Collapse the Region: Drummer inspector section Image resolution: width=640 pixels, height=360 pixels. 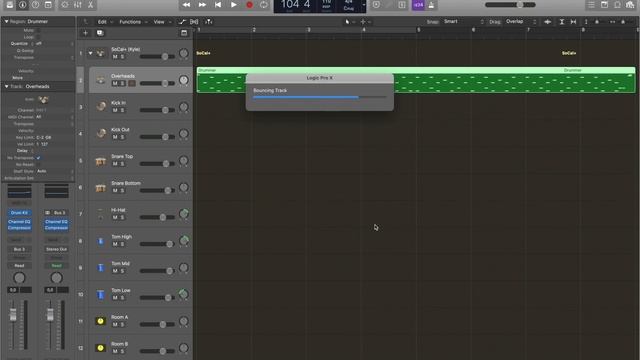point(7,21)
